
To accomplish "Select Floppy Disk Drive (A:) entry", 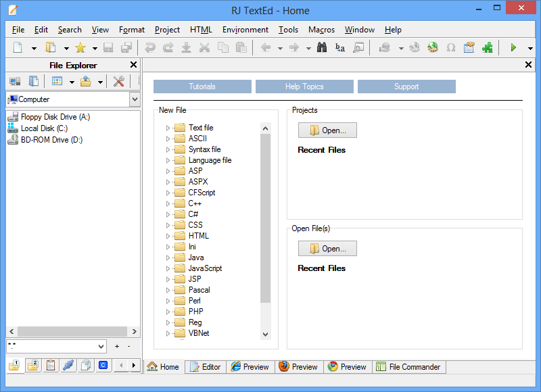I will [x=55, y=117].
